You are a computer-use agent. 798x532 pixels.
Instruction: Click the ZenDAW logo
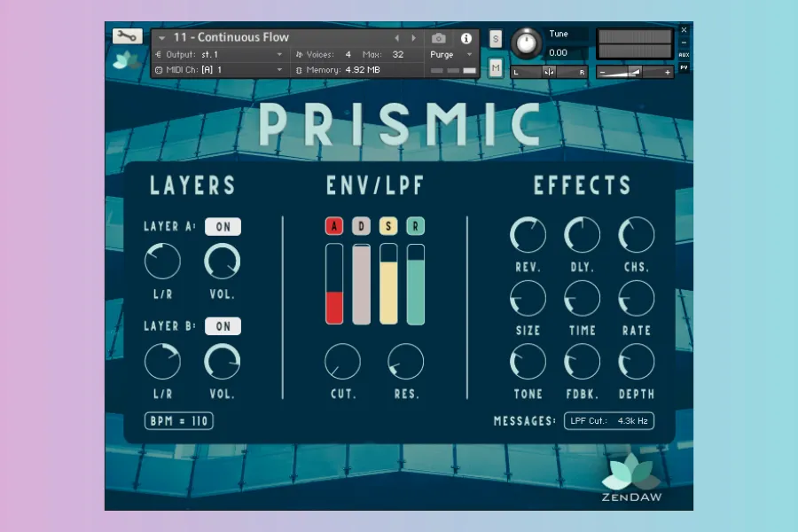(x=631, y=479)
